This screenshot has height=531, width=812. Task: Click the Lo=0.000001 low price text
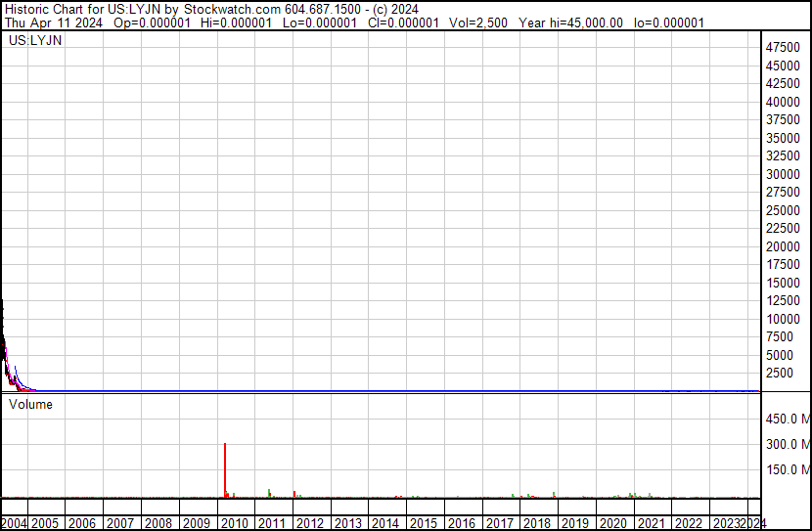pyautogui.click(x=320, y=22)
